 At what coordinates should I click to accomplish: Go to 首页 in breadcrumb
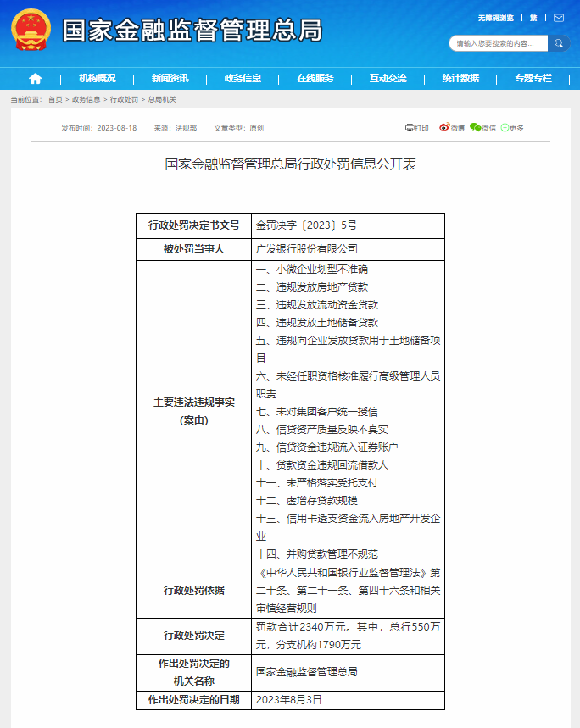55,99
